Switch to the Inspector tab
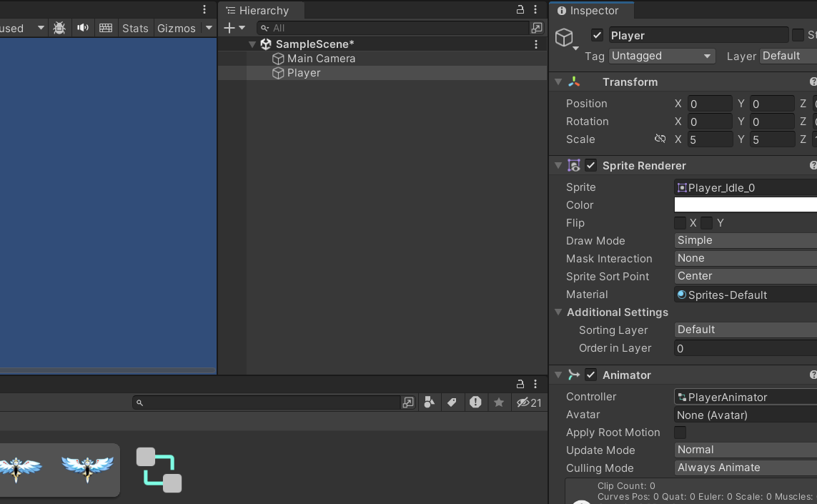 (x=592, y=11)
